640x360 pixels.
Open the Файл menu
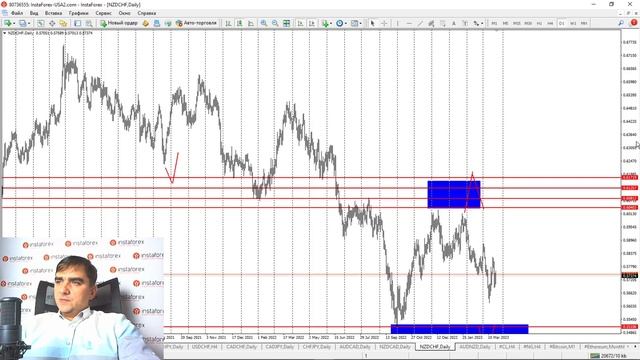pyautogui.click(x=17, y=13)
